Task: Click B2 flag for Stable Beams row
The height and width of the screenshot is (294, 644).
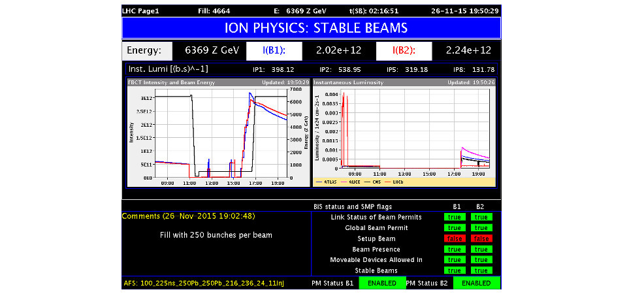Action: point(481,270)
